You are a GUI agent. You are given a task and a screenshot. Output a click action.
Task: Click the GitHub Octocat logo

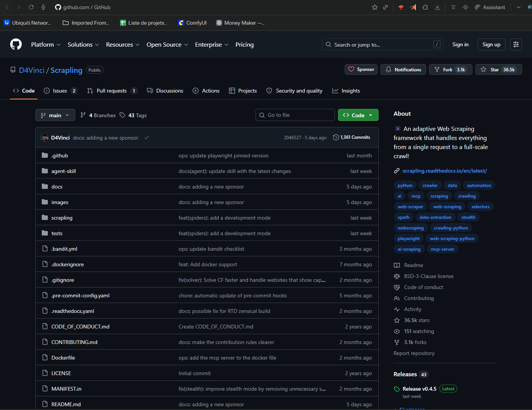(16, 44)
